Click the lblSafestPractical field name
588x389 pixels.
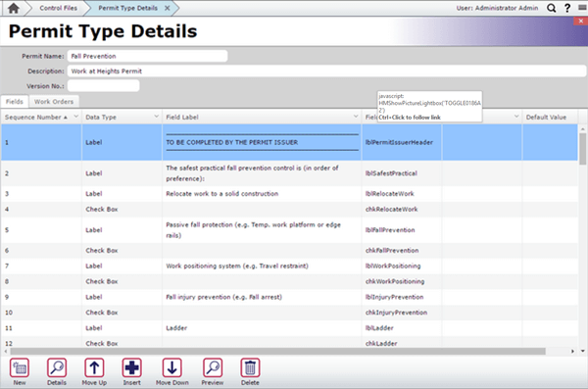(391, 173)
